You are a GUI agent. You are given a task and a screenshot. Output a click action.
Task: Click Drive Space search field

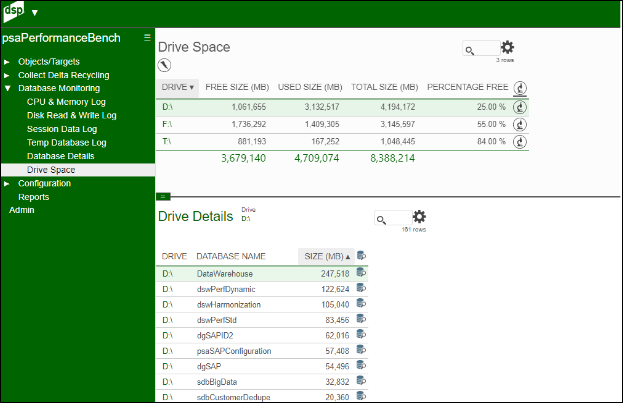[481, 48]
